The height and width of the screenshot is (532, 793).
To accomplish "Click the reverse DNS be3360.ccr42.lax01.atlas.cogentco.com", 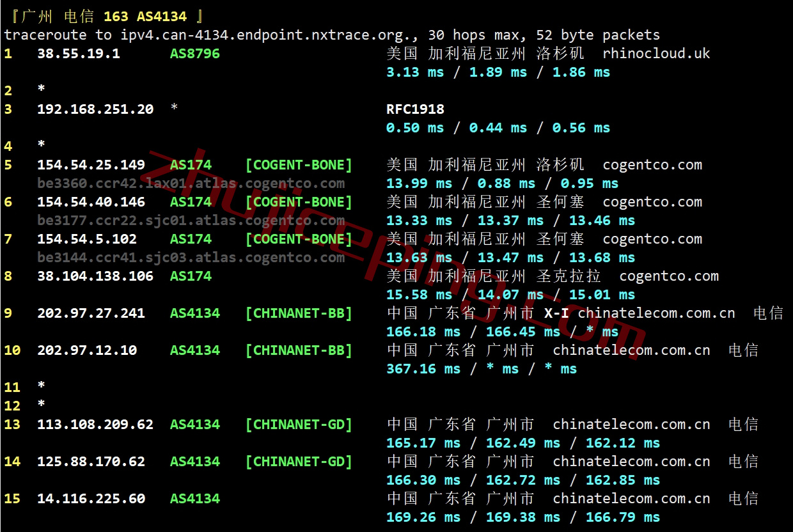I will (191, 184).
